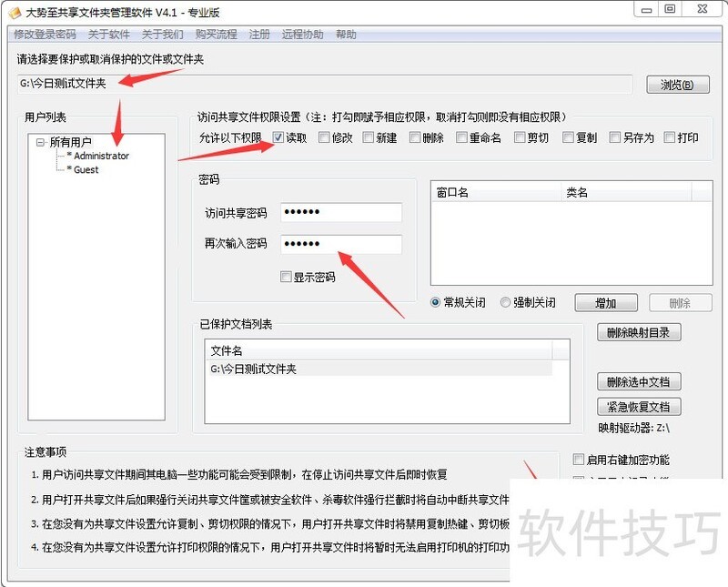Enable the 修改 permission checkbox
728x587 pixels.
[x=324, y=138]
